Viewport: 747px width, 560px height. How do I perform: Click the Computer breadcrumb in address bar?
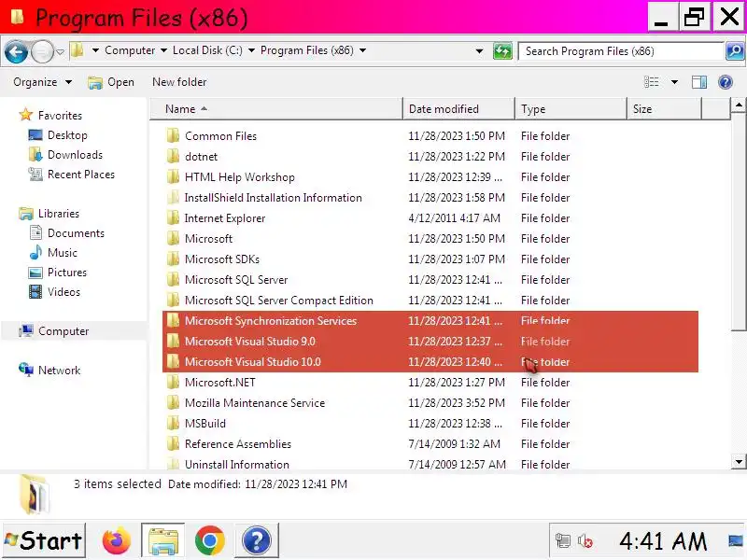[x=130, y=50]
